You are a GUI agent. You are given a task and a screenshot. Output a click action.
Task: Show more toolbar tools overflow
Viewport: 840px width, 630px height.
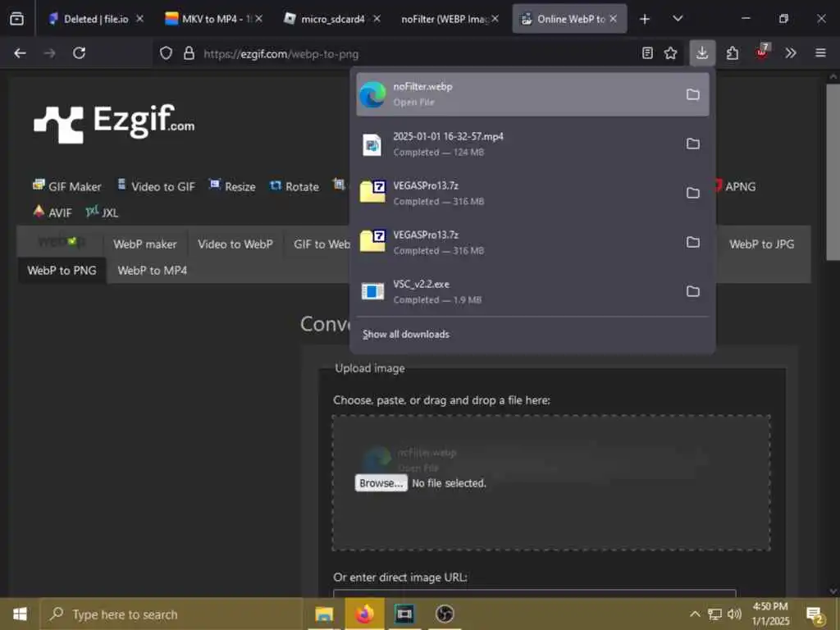[x=791, y=53]
